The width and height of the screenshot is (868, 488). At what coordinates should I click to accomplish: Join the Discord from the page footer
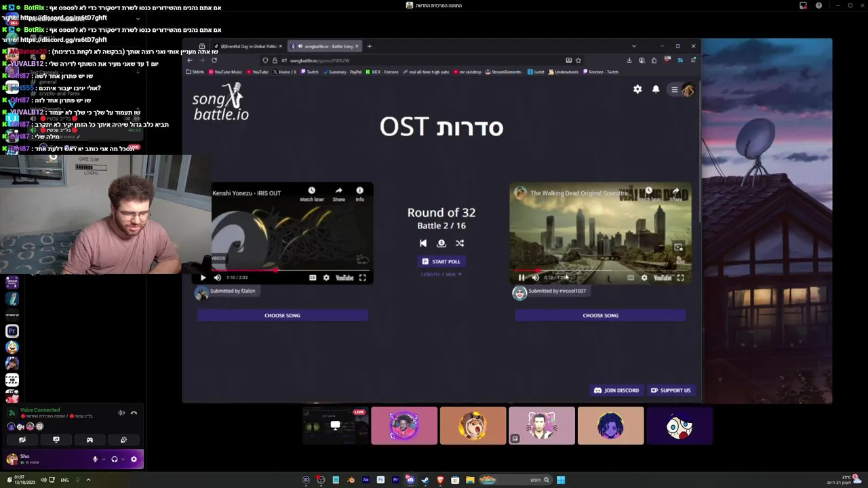[x=616, y=390]
